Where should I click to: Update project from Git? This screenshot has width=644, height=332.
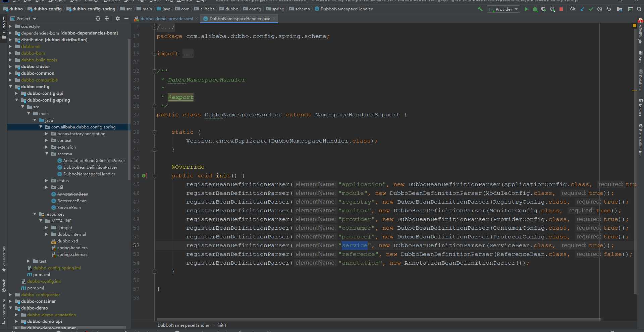[x=582, y=9]
